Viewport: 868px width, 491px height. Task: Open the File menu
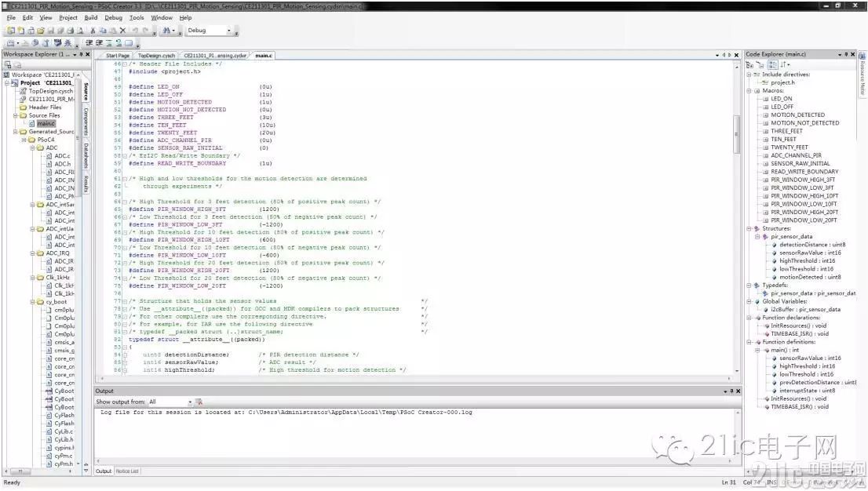tap(11, 18)
